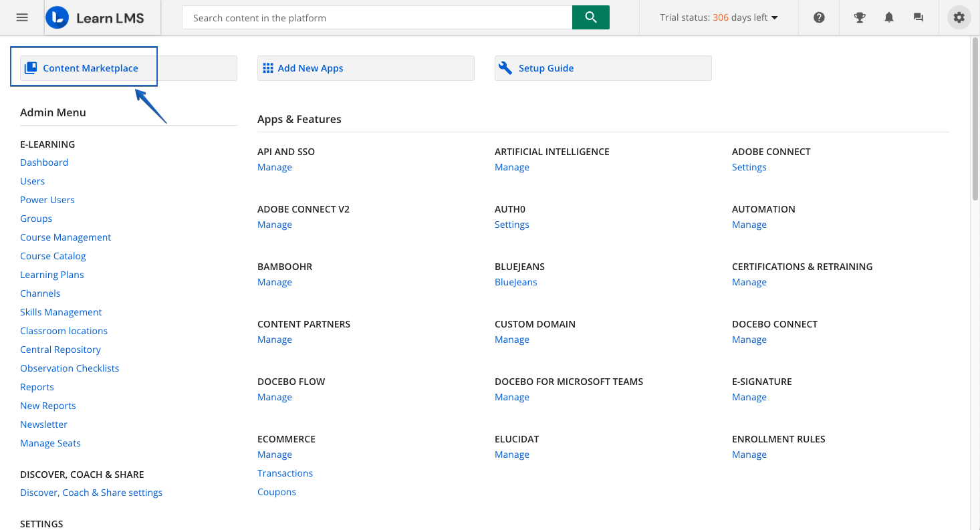Screen dimensions: 980x530
Task: Click the admin settings gear icon
Action: (959, 17)
